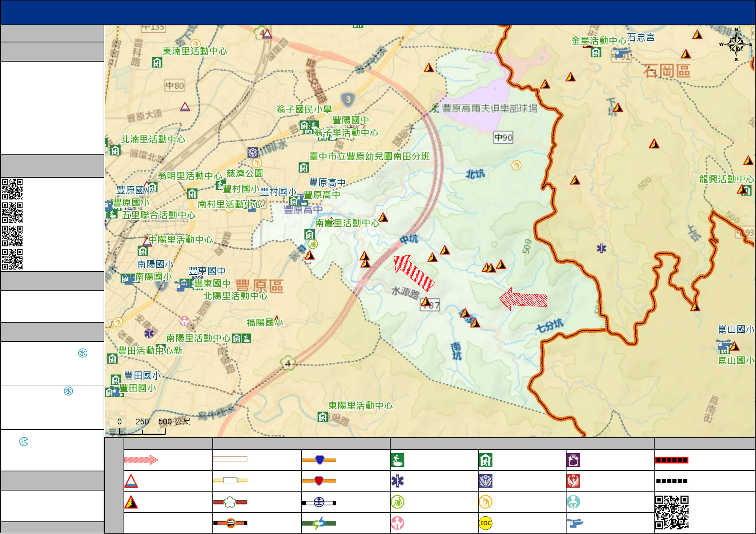Viewport: 756px width, 534px height.
Task: Select the red fire department emblem legend icon
Action: 573,481
